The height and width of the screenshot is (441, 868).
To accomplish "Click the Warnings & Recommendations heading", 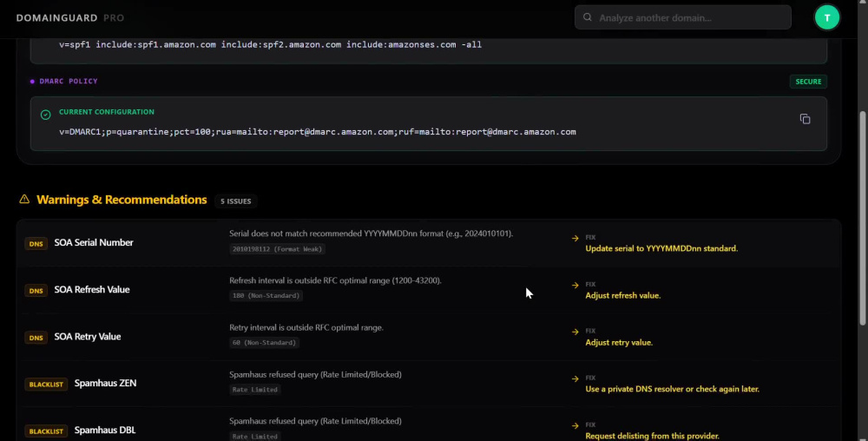I will 122,200.
